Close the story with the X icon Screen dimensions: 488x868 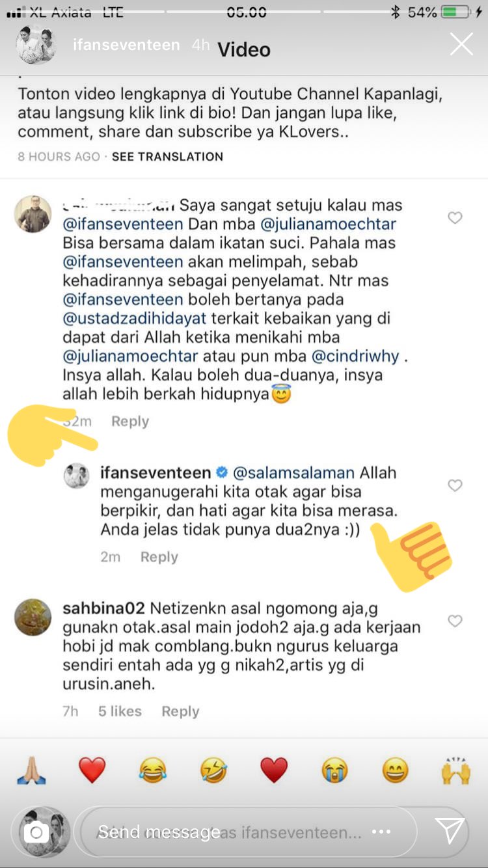[461, 45]
